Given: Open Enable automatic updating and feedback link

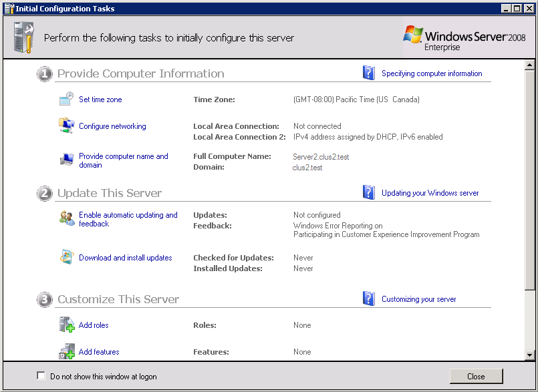Looking at the screenshot, I should 128,219.
